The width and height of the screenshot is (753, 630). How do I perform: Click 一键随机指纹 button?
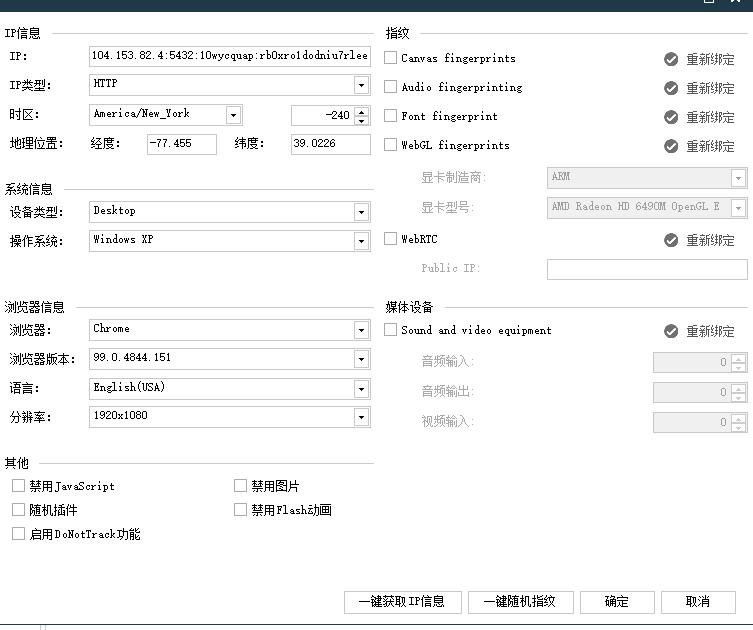[521, 602]
